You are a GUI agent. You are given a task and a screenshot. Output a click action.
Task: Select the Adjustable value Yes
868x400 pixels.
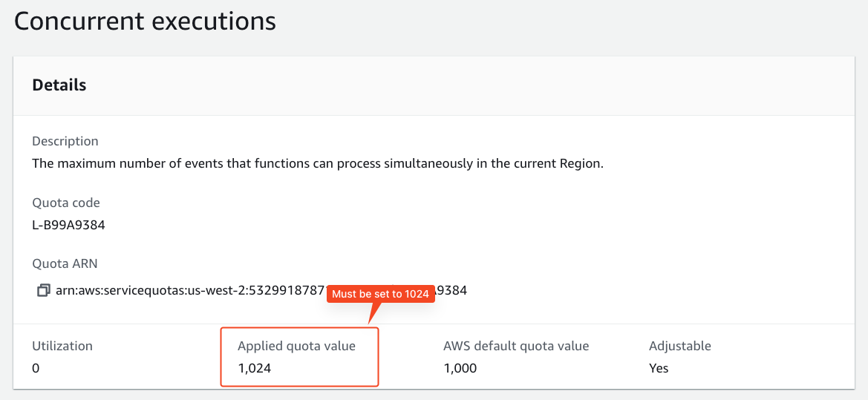[x=659, y=368]
